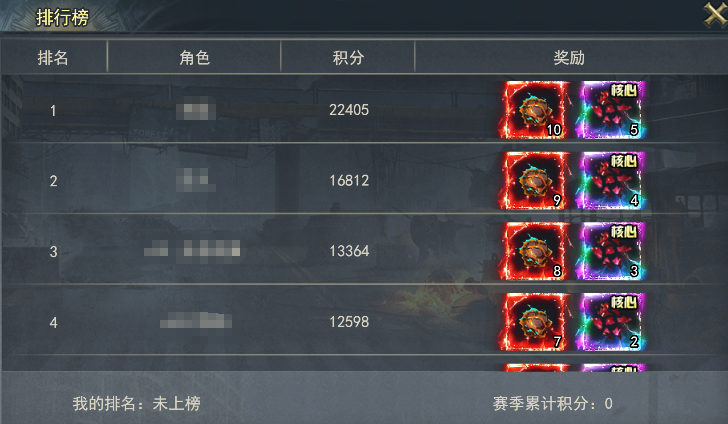The height and width of the screenshot is (424, 728).
Task: Select rank 2 red orb reward icon
Action: pyautogui.click(x=534, y=181)
